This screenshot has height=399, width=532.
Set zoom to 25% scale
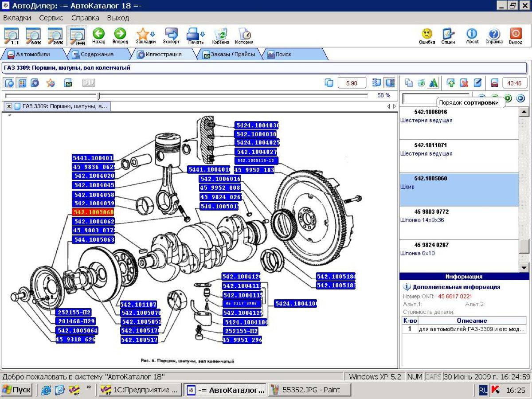click(55, 36)
